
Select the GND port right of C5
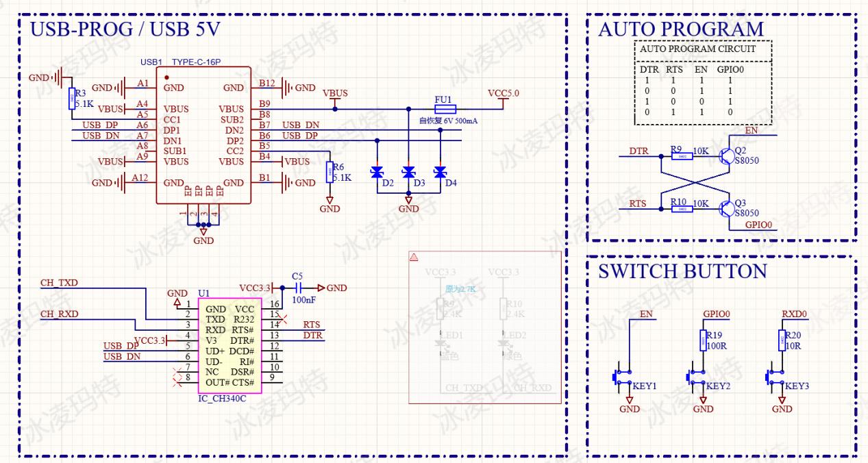click(x=332, y=288)
